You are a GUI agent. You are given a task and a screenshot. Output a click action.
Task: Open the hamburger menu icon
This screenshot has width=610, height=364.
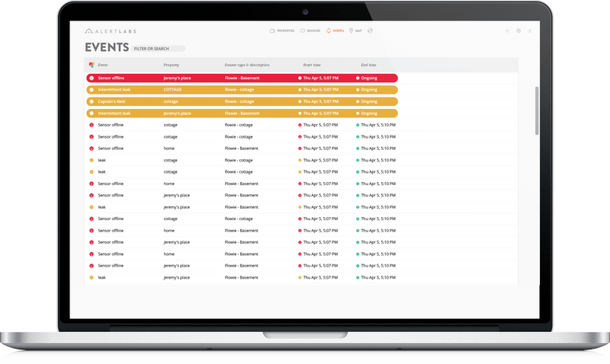click(x=529, y=30)
